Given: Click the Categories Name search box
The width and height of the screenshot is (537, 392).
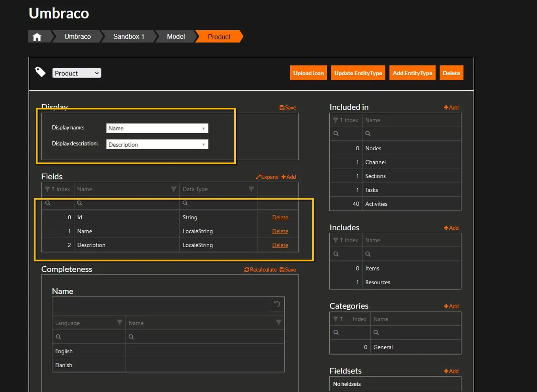Looking at the screenshot, I should pyautogui.click(x=416, y=332).
